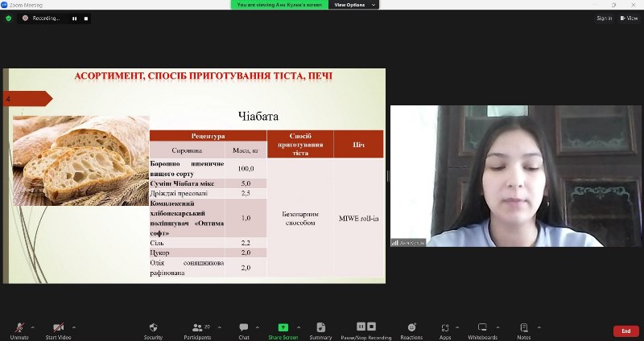Click the slide title about assortment
Image resolution: width=644 pixels, height=341 pixels.
[204, 76]
